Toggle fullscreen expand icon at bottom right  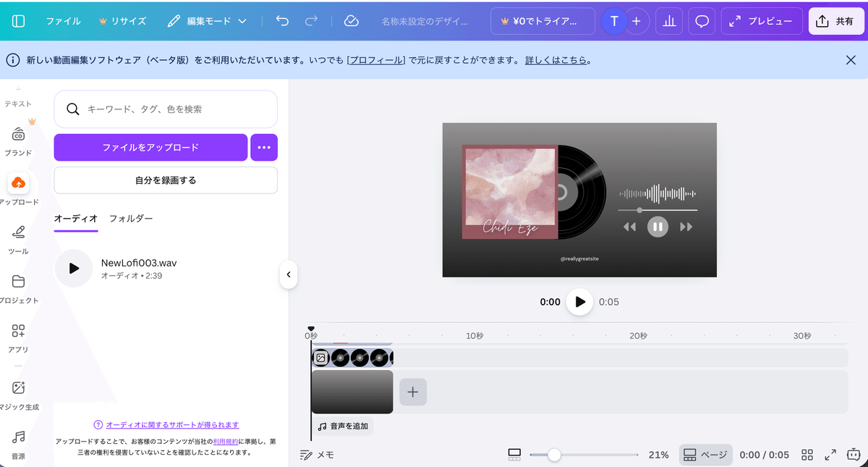tap(830, 455)
